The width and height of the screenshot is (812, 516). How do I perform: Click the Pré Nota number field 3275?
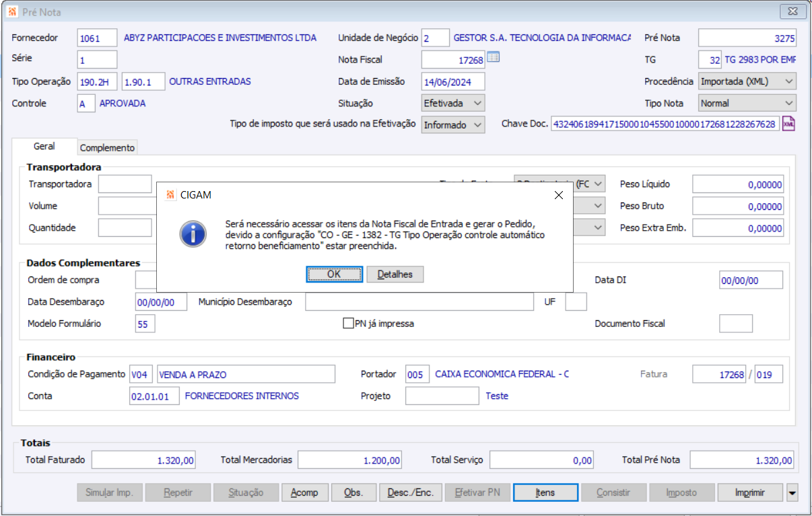747,38
